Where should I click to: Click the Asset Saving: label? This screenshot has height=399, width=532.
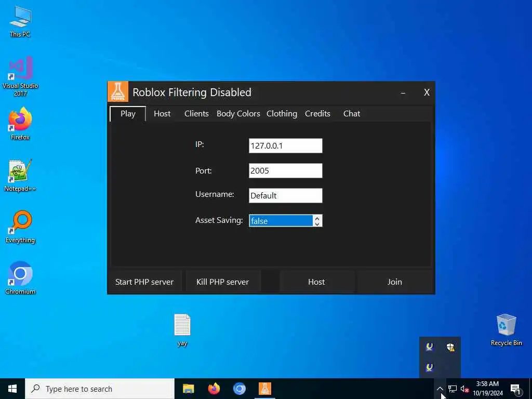coord(219,220)
